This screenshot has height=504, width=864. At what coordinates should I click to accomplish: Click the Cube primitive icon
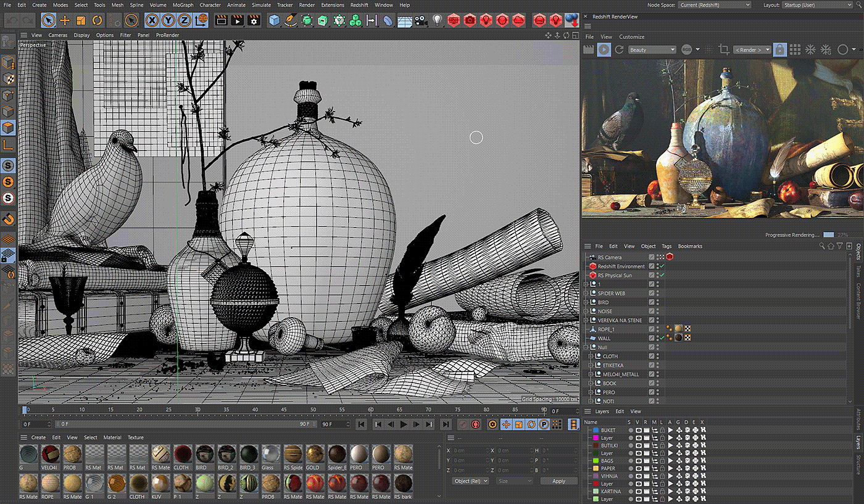274,20
